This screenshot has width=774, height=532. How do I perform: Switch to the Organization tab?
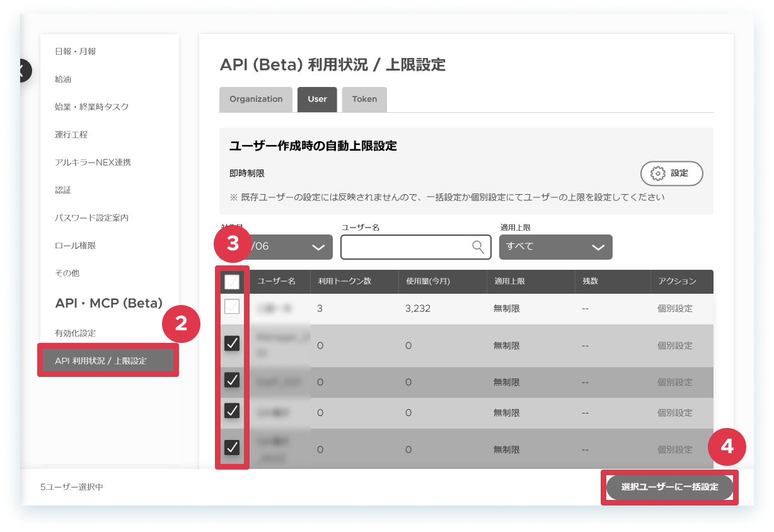pos(256,100)
